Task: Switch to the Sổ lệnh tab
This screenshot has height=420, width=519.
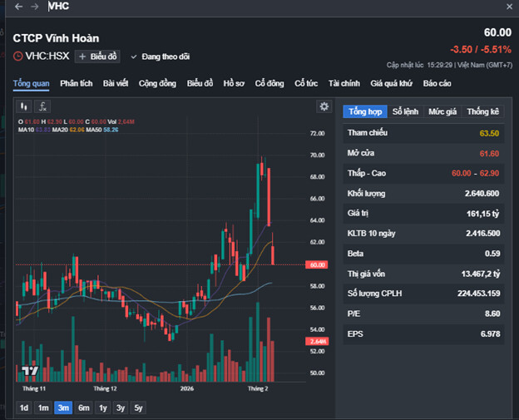Action: click(405, 111)
